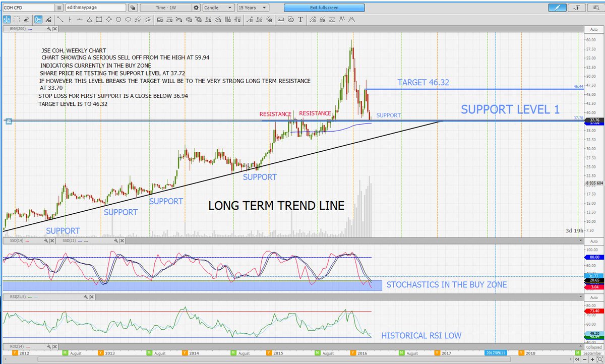Image resolution: width=605 pixels, height=364 pixels.
Task: Click the Collapsed label on ROC panel
Action: point(594,347)
